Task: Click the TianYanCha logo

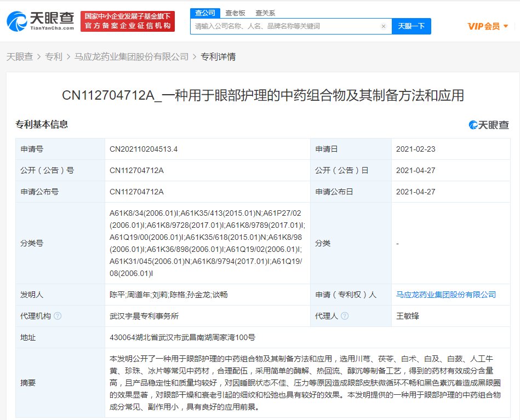Action: (41, 21)
